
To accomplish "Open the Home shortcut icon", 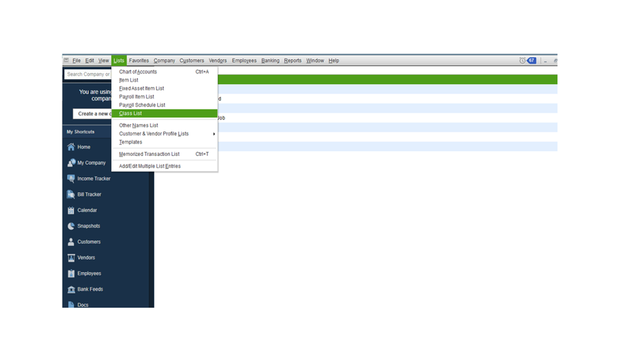I will [x=71, y=147].
